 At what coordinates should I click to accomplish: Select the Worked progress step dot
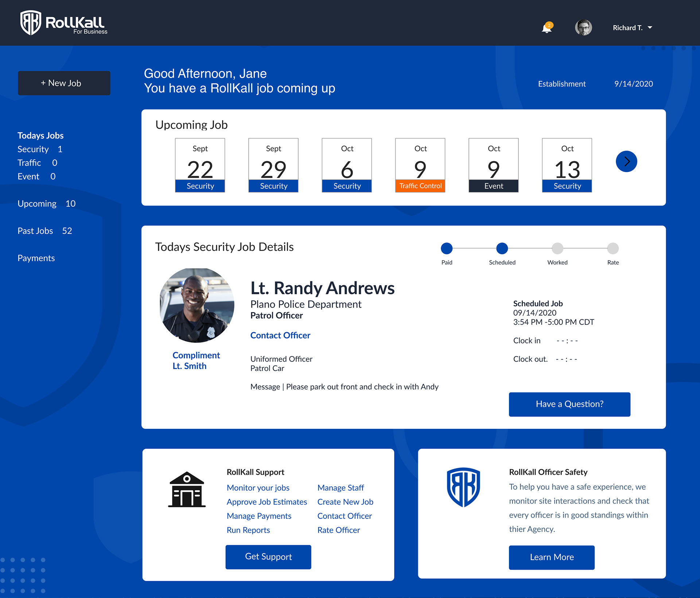pyautogui.click(x=557, y=248)
